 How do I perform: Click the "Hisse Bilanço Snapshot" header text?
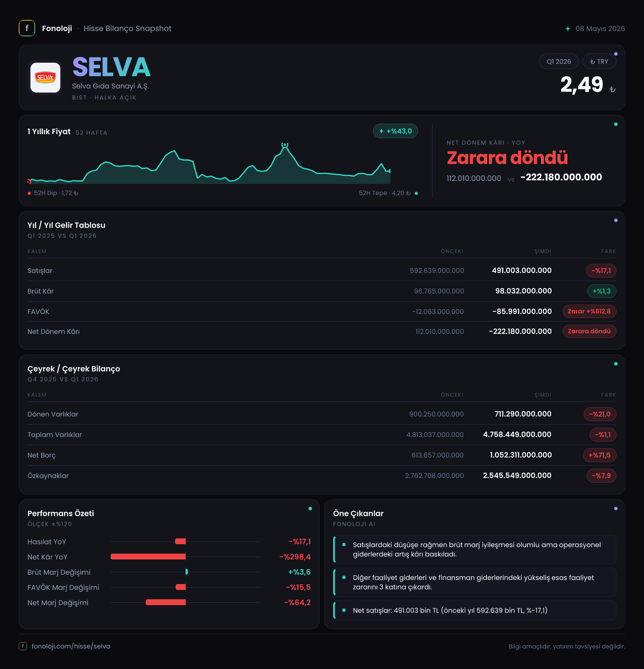[x=128, y=28]
